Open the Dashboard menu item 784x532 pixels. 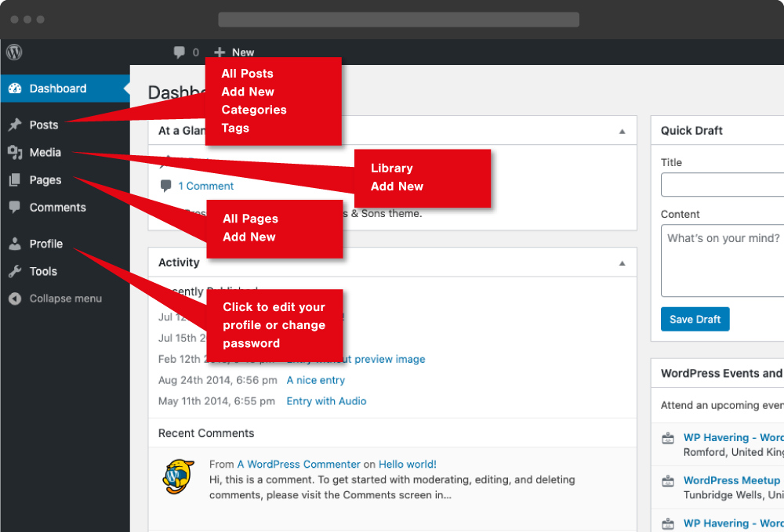click(65, 89)
